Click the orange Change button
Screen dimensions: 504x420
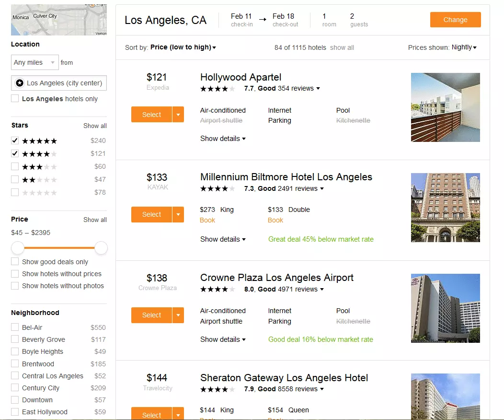click(x=455, y=20)
